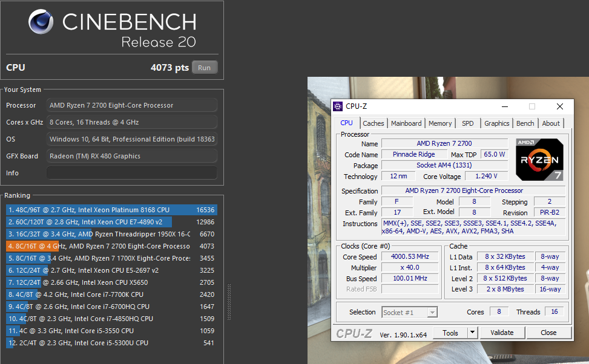The image size is (589, 364).
Task: Go to the Bench tab
Action: 525,123
